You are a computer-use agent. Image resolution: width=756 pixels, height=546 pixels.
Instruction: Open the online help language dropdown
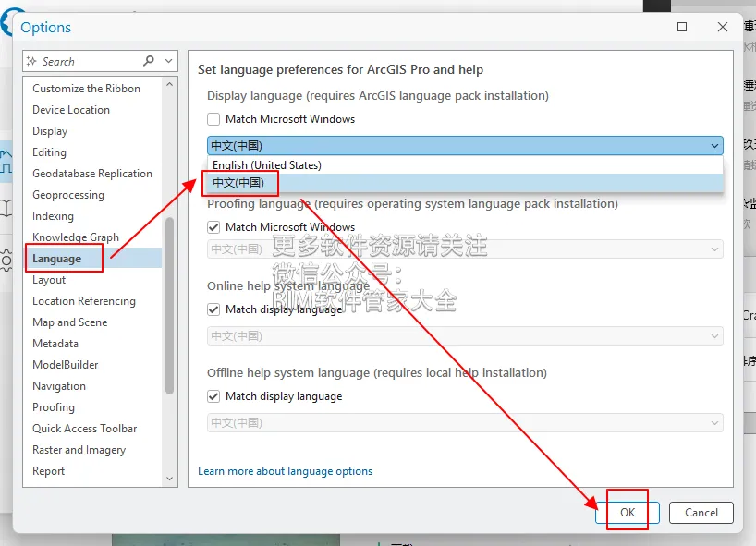(465, 336)
